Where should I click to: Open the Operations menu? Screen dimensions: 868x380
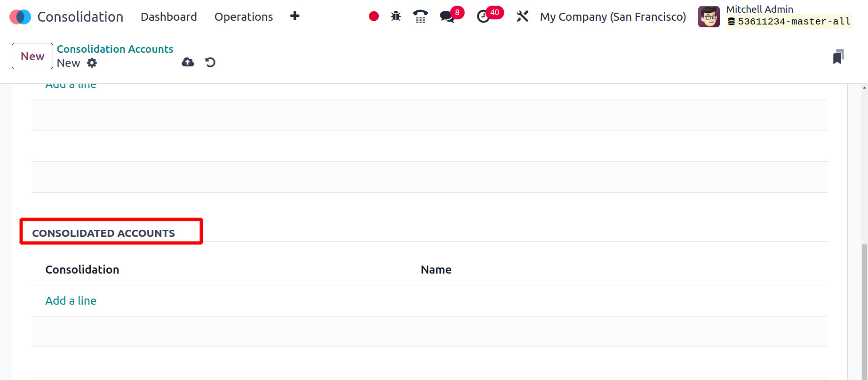pos(243,17)
